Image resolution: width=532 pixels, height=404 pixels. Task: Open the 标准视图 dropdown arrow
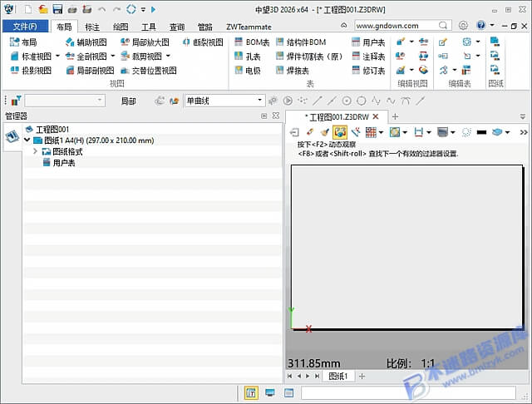click(x=57, y=56)
